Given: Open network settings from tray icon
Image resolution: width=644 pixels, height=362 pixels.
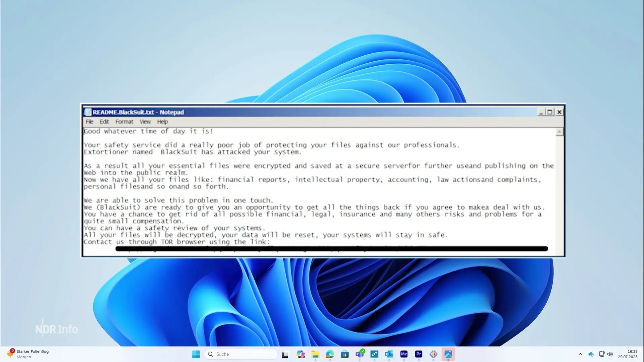Looking at the screenshot, I should 602,354.
